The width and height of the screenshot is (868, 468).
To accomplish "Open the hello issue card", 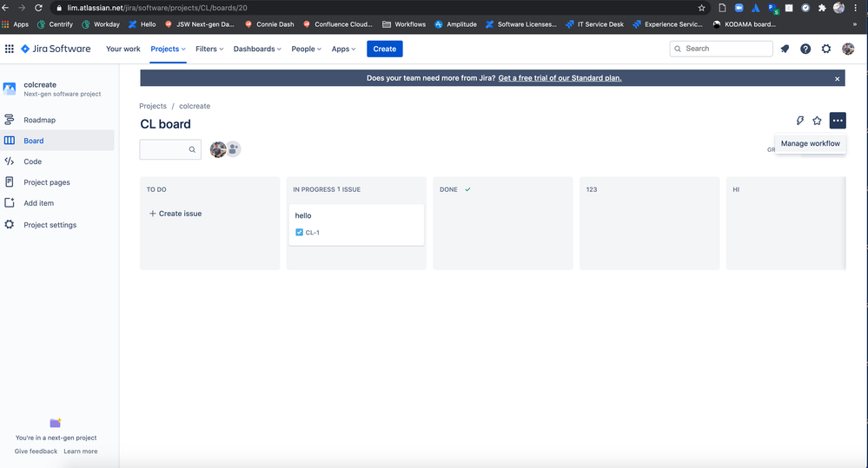I will [x=356, y=225].
